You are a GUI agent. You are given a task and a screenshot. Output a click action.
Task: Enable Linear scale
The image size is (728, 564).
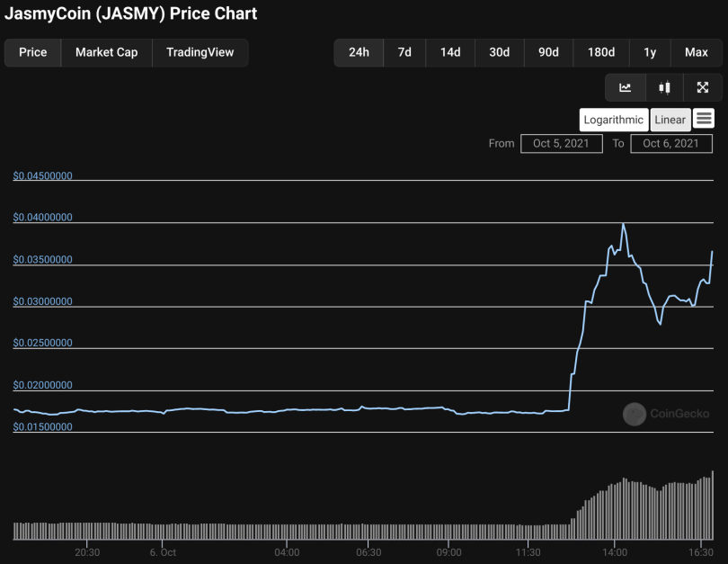(x=670, y=120)
